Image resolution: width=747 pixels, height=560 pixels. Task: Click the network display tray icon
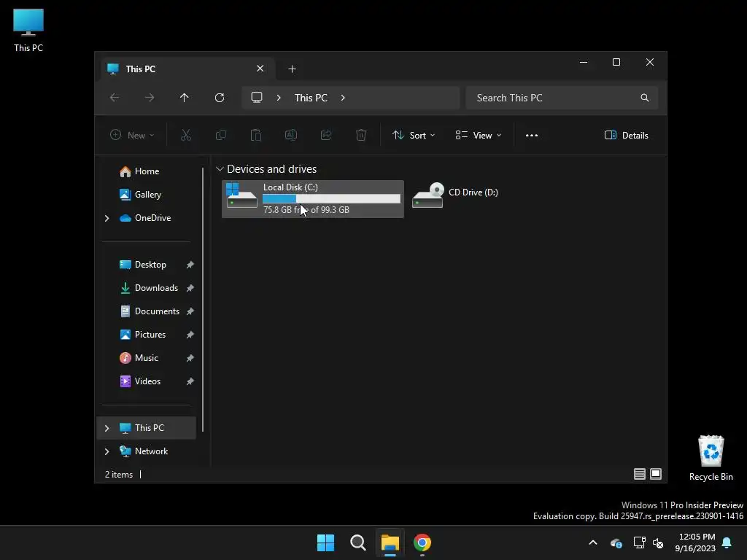click(x=639, y=542)
